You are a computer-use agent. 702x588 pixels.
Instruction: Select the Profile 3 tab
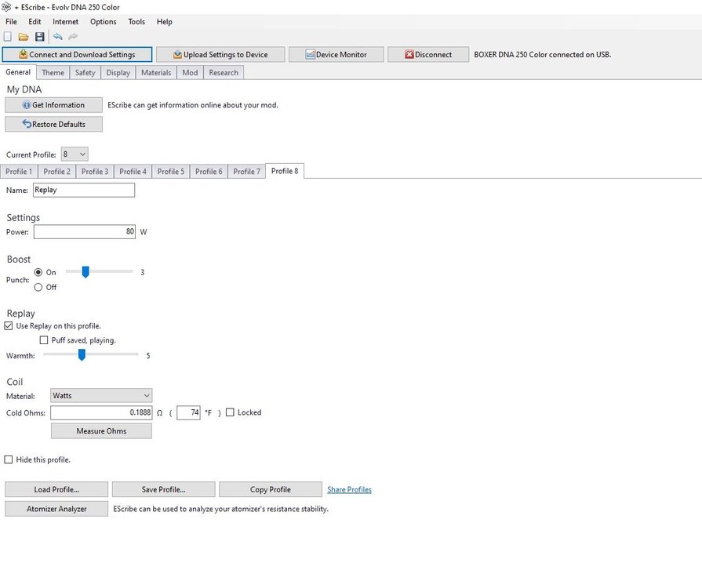(x=95, y=172)
